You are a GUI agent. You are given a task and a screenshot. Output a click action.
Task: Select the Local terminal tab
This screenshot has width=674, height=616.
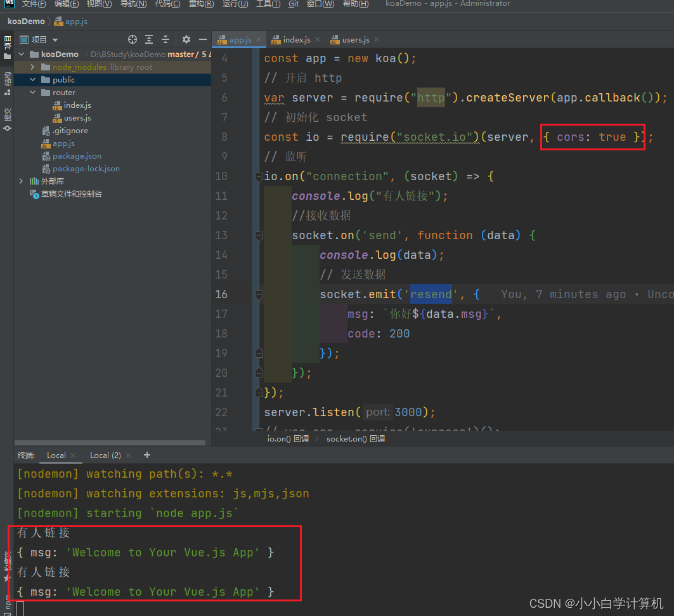pos(56,455)
